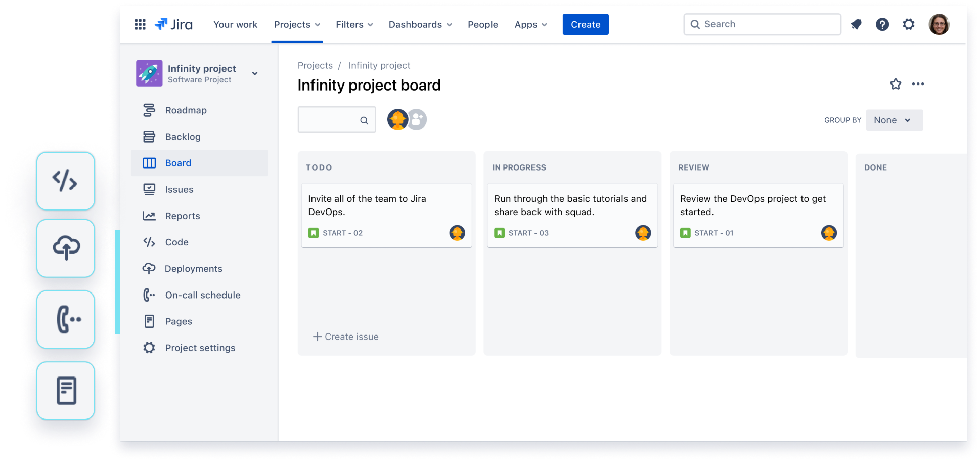Viewport: 980px width, 461px height.
Task: Click the star to favorite the board
Action: point(896,84)
